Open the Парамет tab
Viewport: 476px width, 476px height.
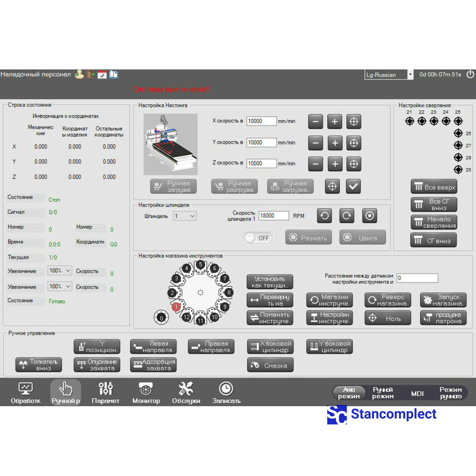[106, 393]
